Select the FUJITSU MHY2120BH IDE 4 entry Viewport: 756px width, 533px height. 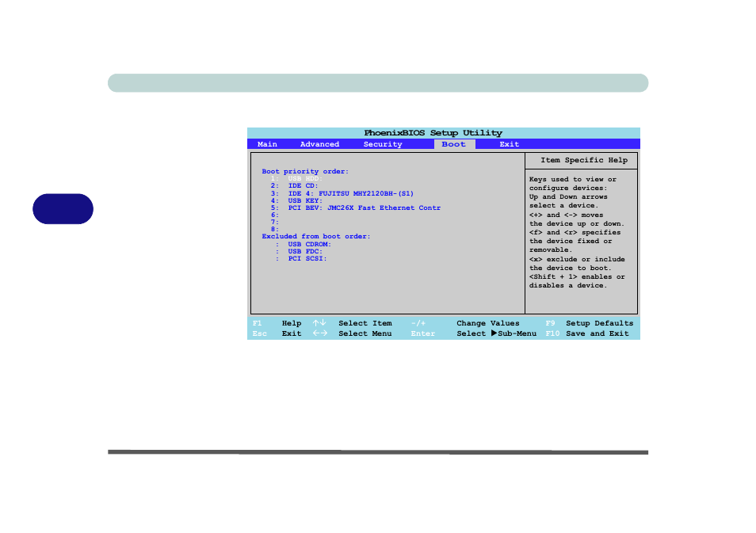[x=342, y=193]
